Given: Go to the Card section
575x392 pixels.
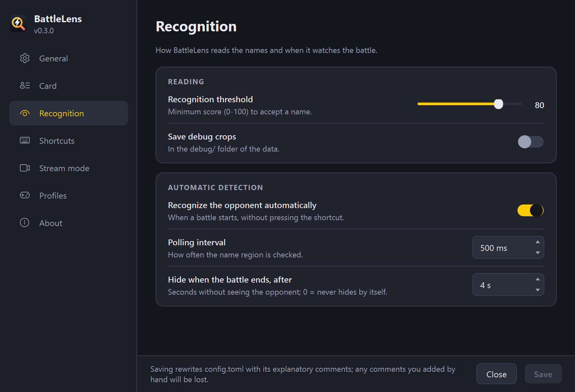Looking at the screenshot, I should pyautogui.click(x=69, y=86).
